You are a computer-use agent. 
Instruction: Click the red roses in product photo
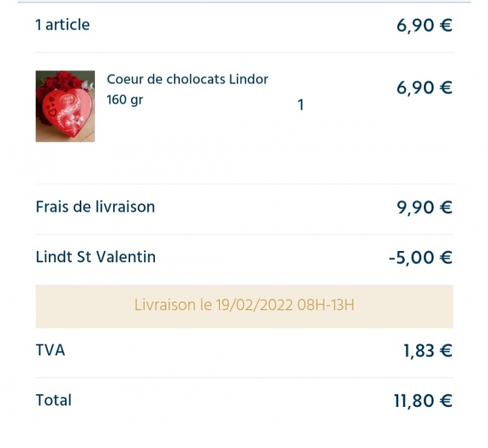click(62, 81)
